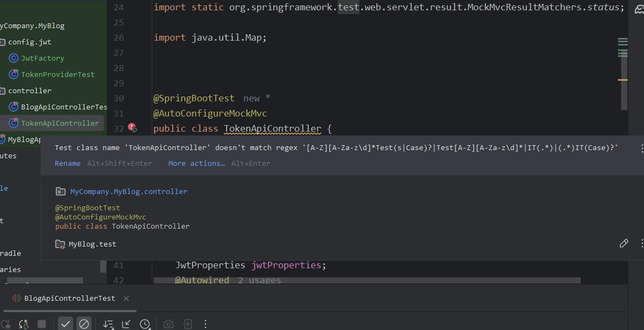Screen dimensions: 644x330
Task: Click the More actions… link
Action: [x=196, y=163]
